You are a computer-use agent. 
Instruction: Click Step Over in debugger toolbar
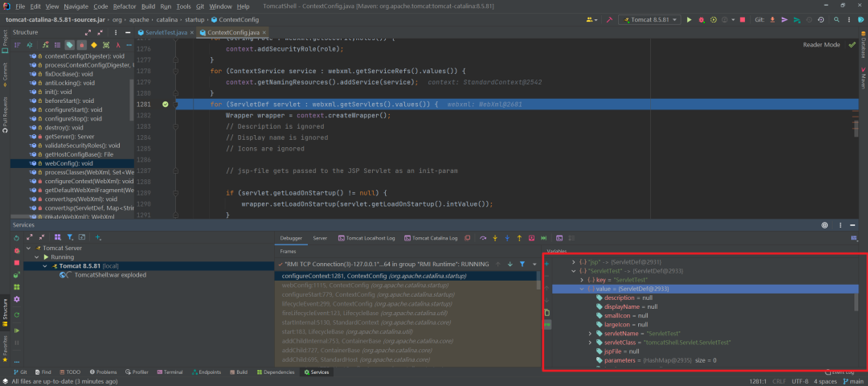click(483, 238)
